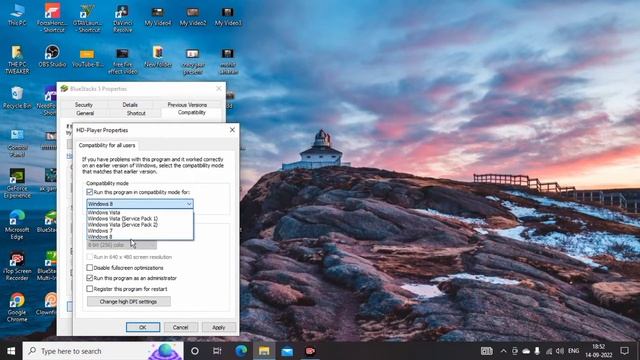Confirm with the OK button

tap(143, 327)
